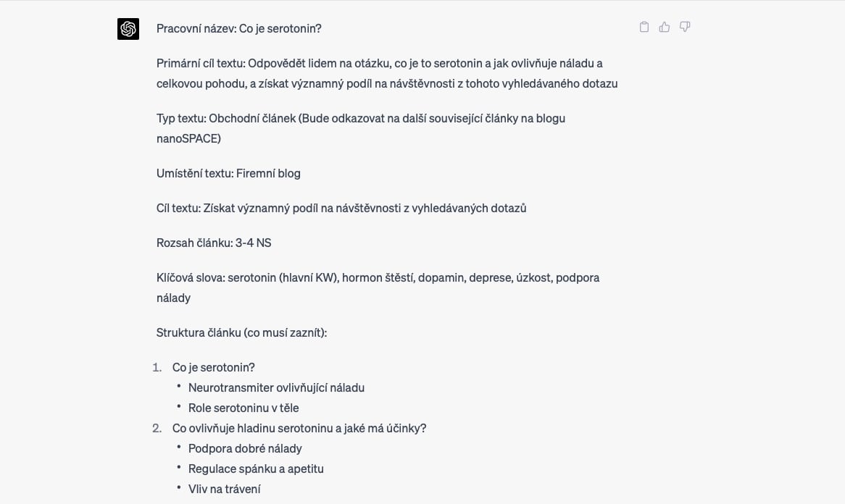This screenshot has height=504, width=845.
Task: Click the 'Cíl textu' line
Action: [341, 209]
